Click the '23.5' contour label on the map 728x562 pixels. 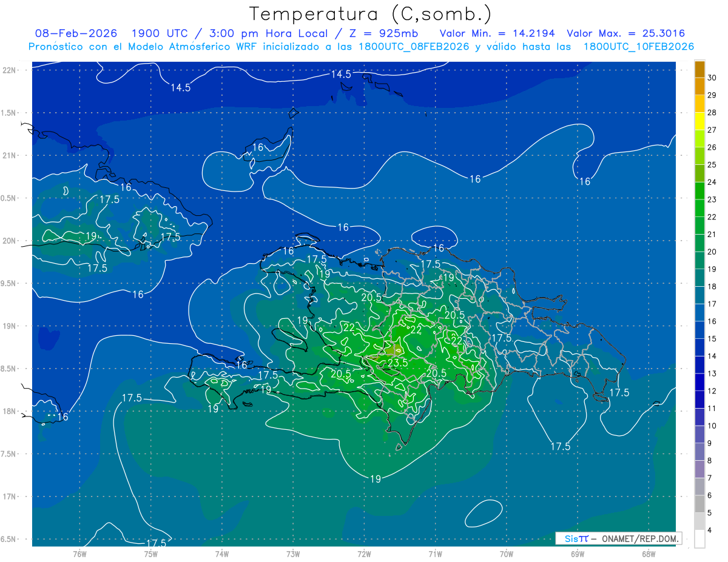click(397, 363)
